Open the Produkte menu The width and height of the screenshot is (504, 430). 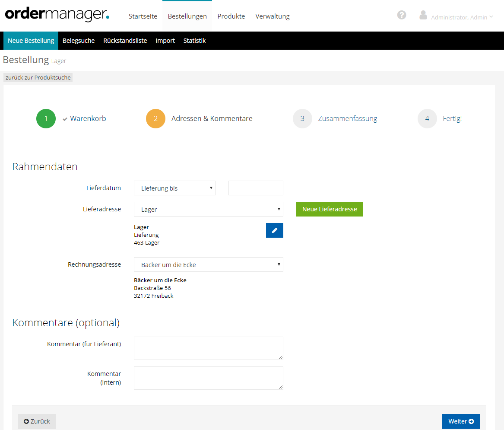coord(231,16)
